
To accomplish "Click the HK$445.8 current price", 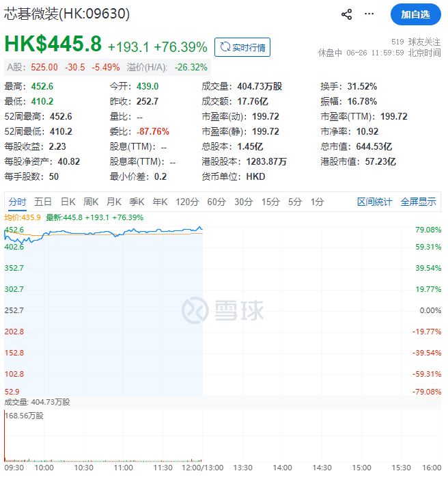I will point(53,44).
